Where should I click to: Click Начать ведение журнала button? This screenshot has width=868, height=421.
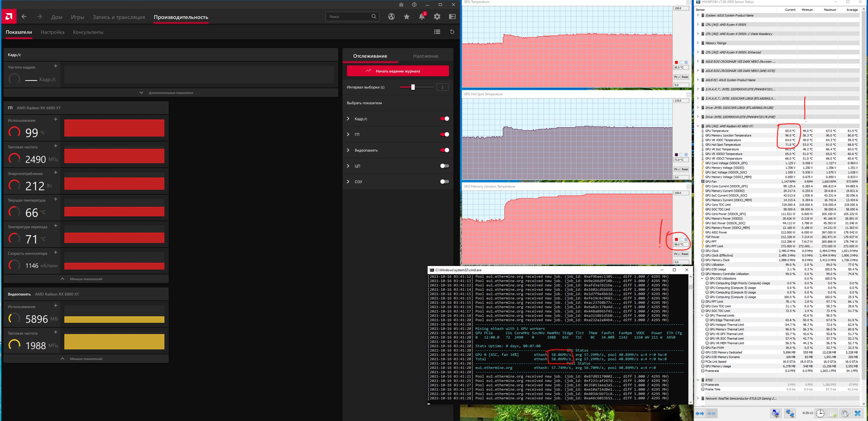(x=398, y=71)
